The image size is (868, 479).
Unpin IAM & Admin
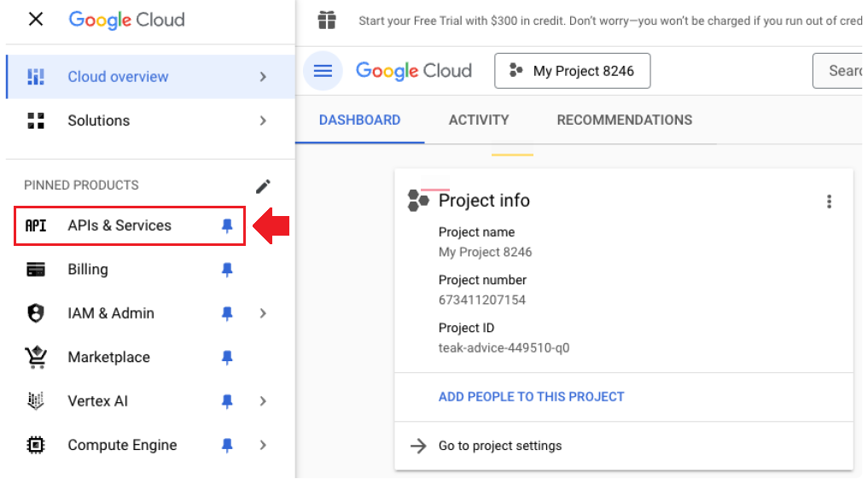(x=227, y=313)
